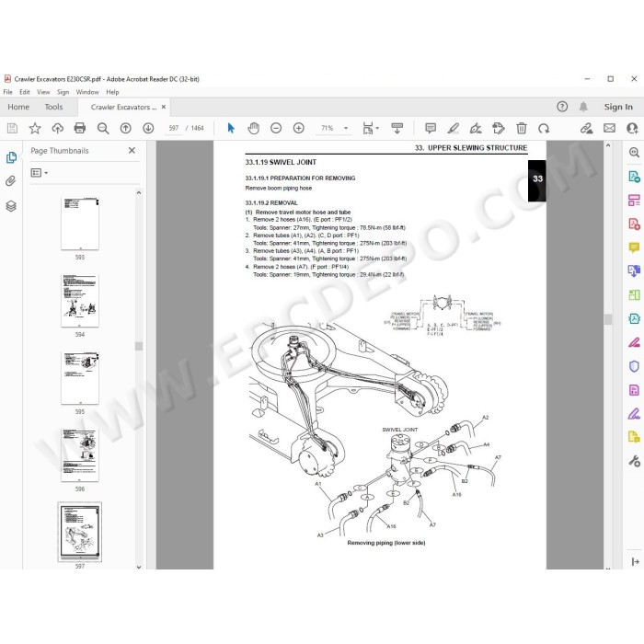The height and width of the screenshot is (644, 644).
Task: Open the View menu
Action: point(43,92)
